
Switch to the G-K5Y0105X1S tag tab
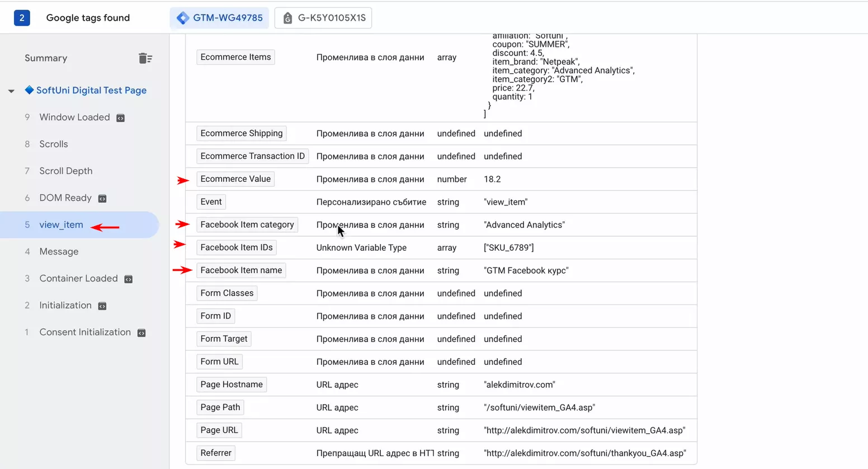pyautogui.click(x=323, y=18)
